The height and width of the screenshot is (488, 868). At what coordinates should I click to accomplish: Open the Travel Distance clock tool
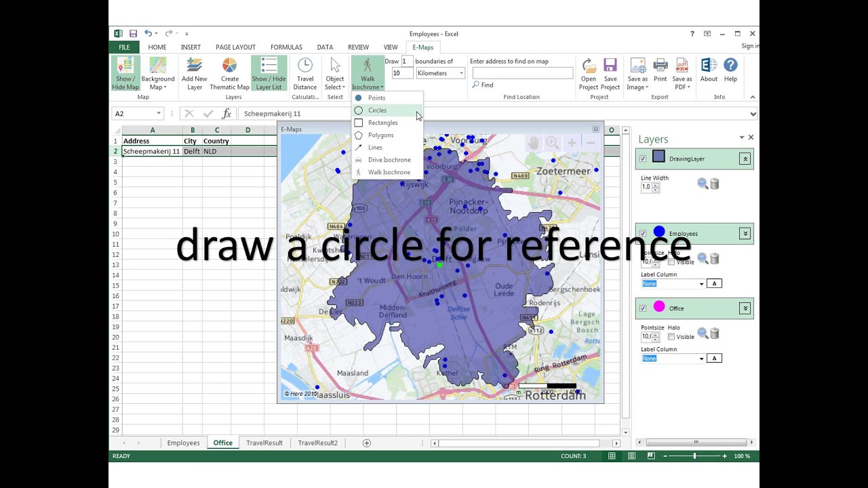point(305,73)
